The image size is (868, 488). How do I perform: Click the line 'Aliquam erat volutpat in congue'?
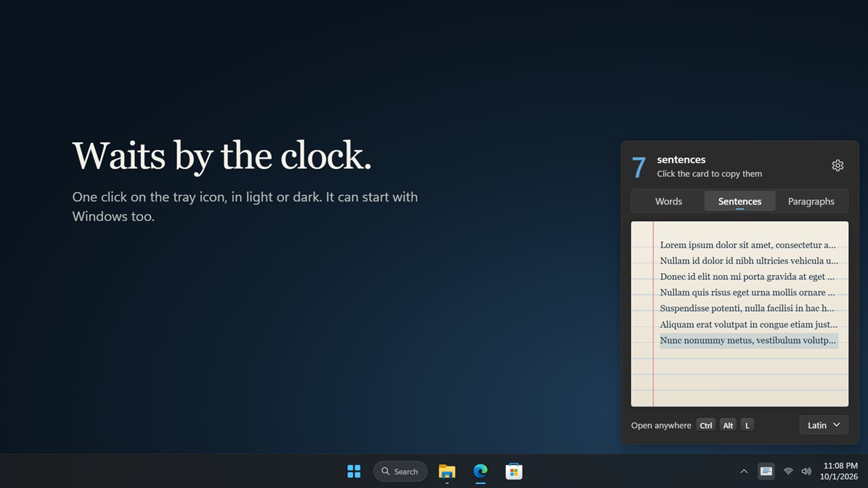749,325
